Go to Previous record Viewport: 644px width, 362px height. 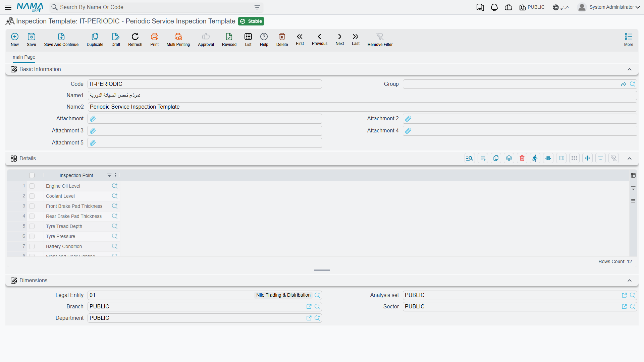[x=320, y=39]
